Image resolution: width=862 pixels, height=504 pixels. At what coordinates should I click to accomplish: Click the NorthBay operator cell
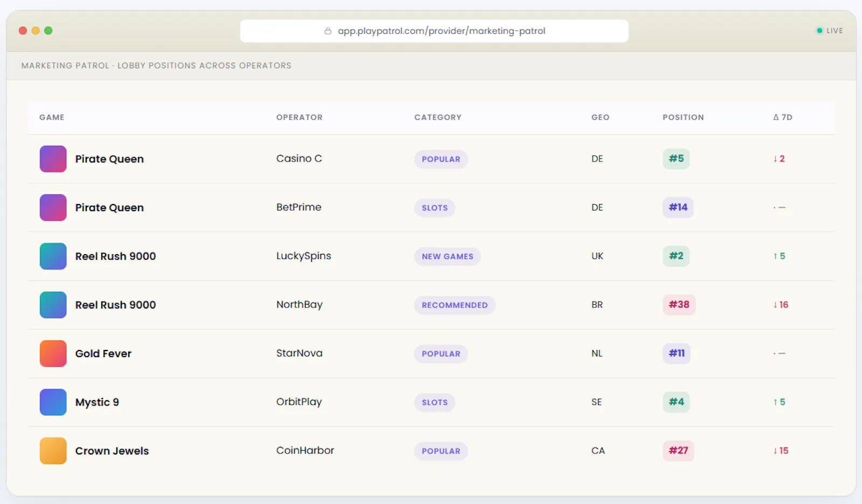pos(300,305)
